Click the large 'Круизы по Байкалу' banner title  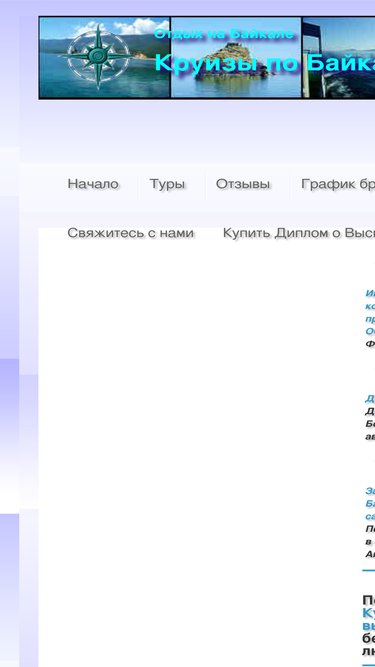point(264,63)
